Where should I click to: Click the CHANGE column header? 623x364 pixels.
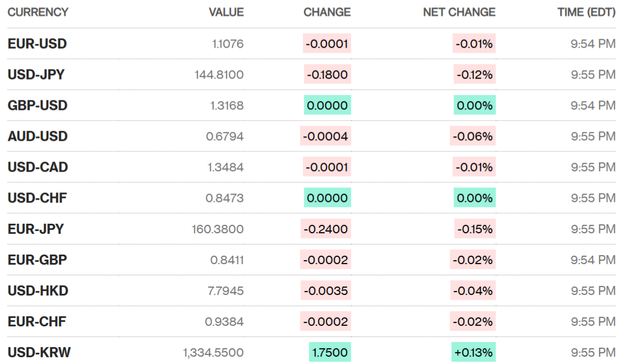point(327,12)
